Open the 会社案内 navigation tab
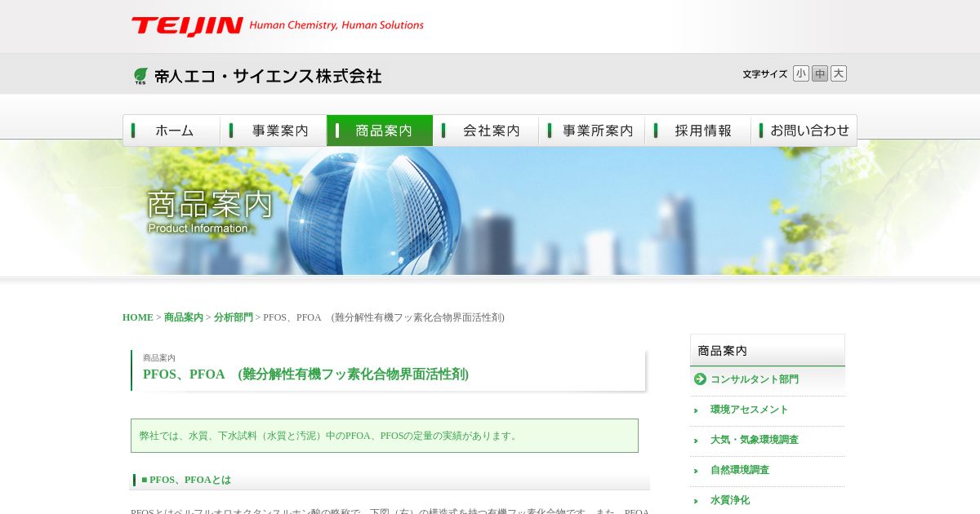Screen dimensions: 980x514 coord(486,131)
